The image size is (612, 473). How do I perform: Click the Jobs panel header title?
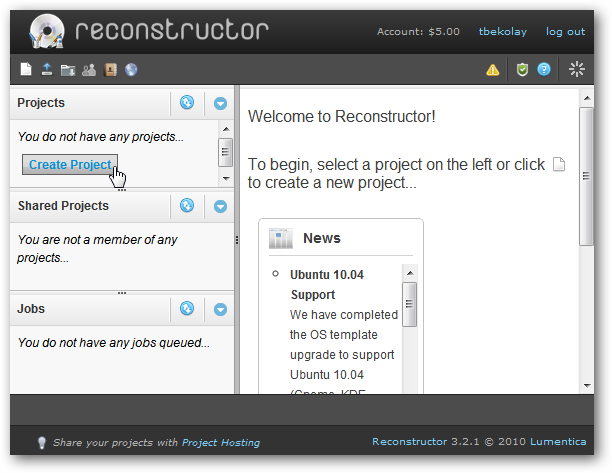31,309
